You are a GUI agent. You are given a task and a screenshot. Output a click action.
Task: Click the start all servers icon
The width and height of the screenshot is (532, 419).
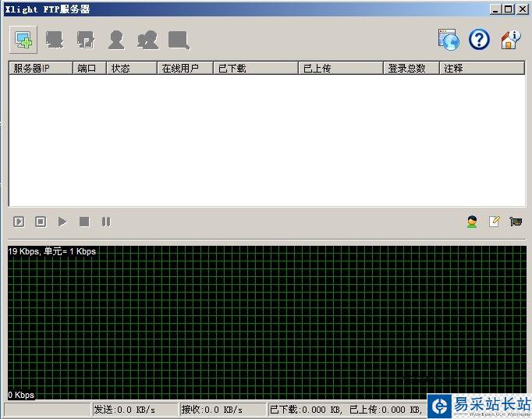coord(19,222)
